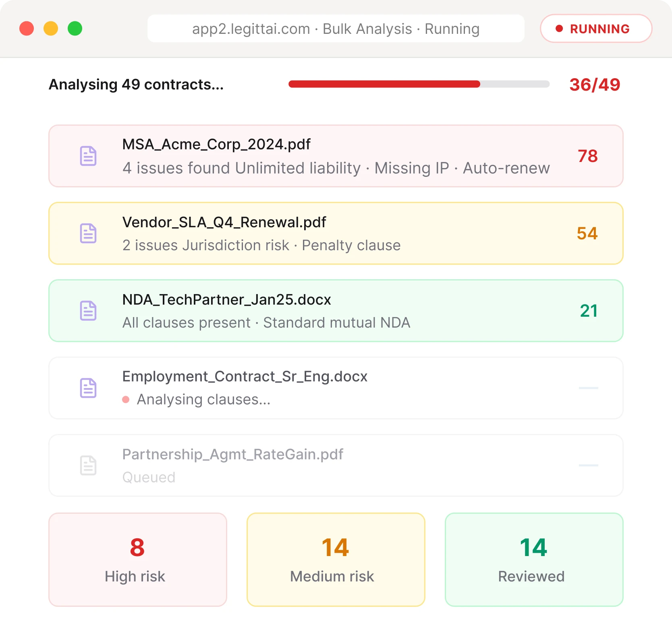Open the Medium risk summary card
This screenshot has width=672, height=631.
[x=336, y=560]
